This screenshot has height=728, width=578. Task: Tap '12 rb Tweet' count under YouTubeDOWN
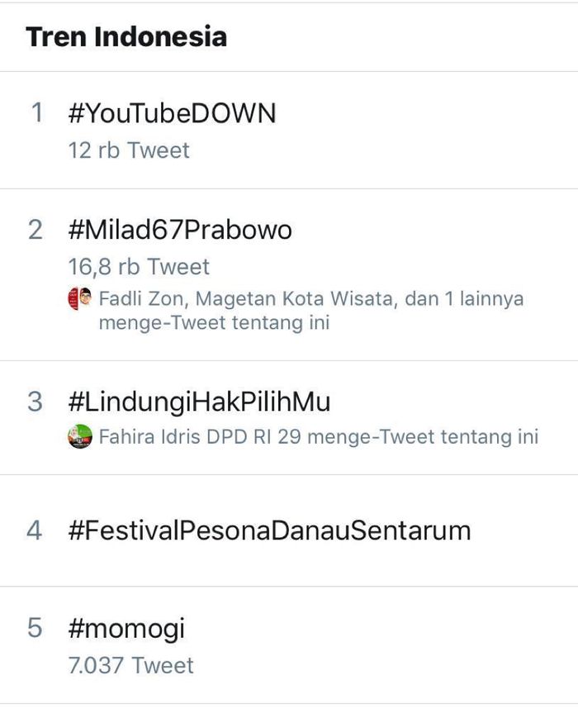tap(129, 150)
